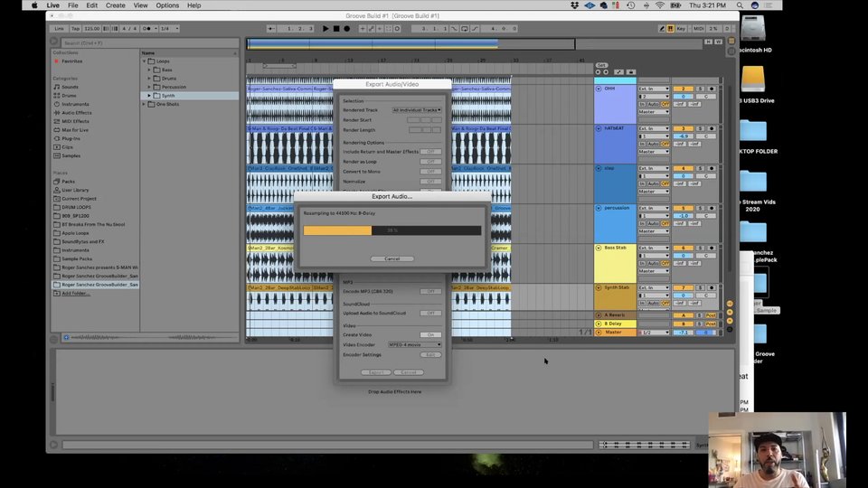Select Instruments category in browser
The width and height of the screenshot is (868, 488).
coord(75,104)
